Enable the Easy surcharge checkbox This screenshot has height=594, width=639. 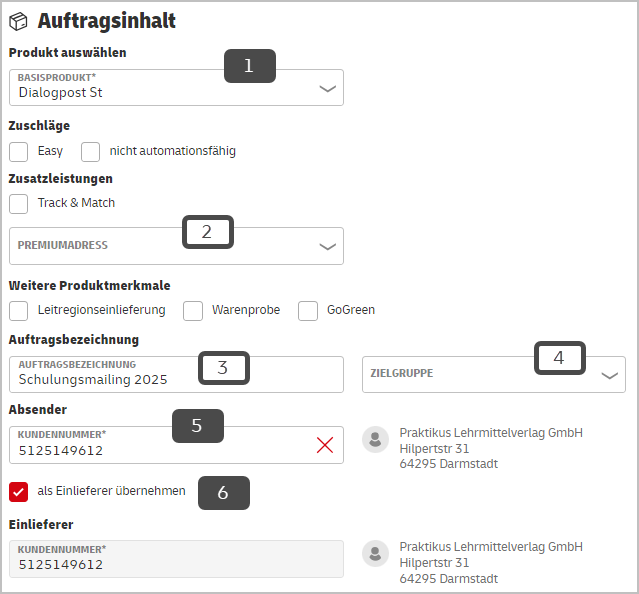tap(19, 152)
